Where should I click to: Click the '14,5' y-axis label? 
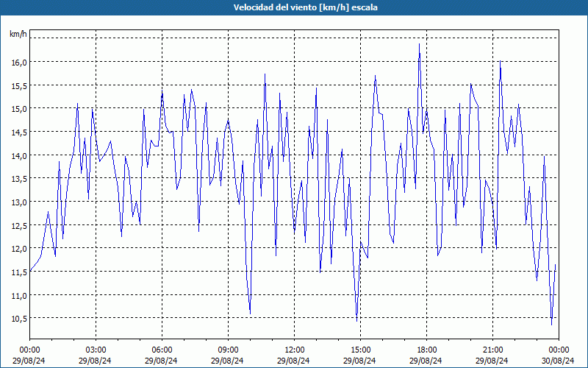[20, 132]
